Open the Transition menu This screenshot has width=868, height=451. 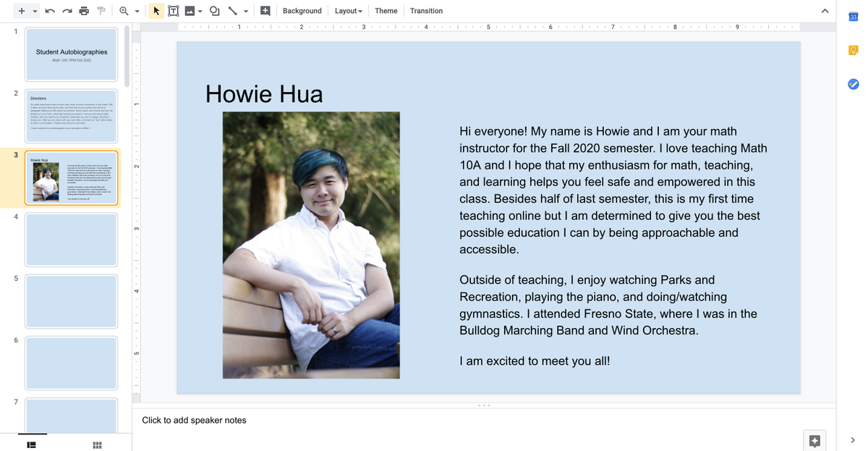[x=426, y=10]
